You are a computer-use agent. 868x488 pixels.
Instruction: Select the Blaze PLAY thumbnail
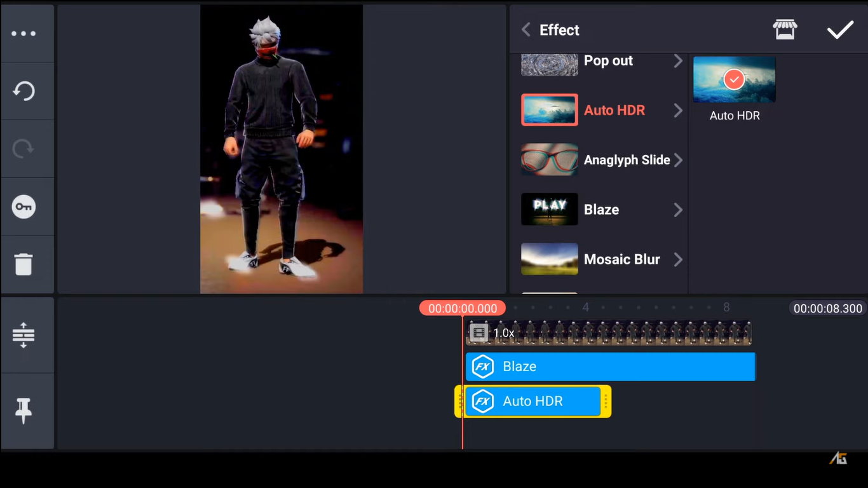[550, 209]
